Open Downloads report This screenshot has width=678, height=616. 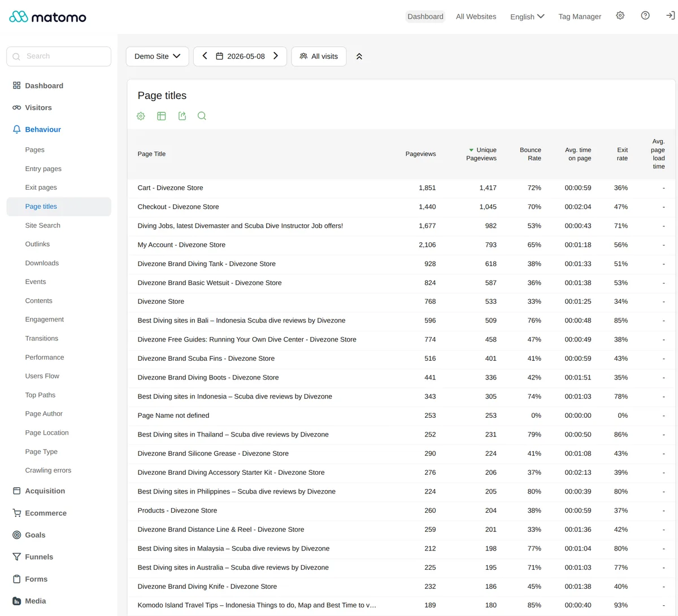coord(42,263)
